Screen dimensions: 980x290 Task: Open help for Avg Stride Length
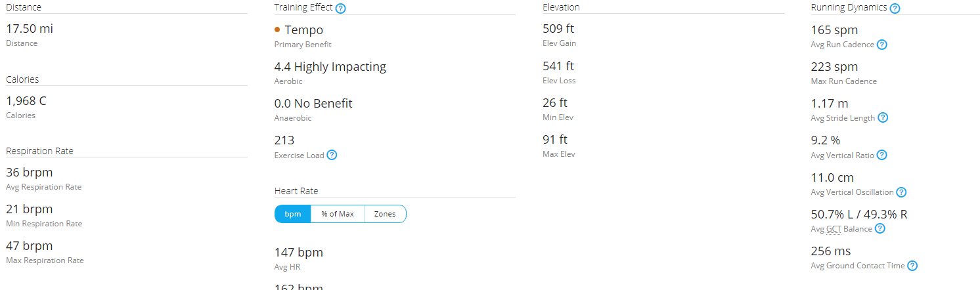tap(883, 118)
